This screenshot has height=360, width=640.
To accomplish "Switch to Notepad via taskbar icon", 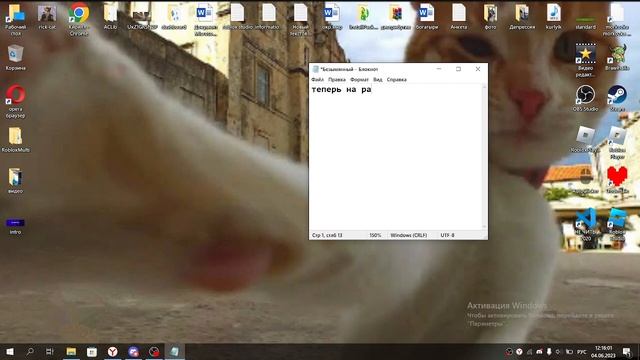I will tap(174, 351).
